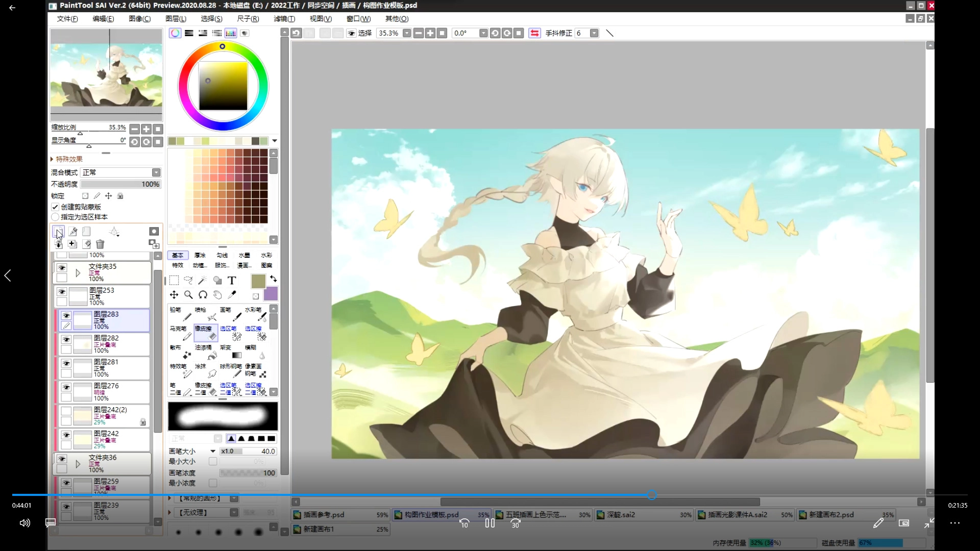Choose the 铅笔 pencil brush
This screenshot has width=980, height=551.
[x=180, y=313]
